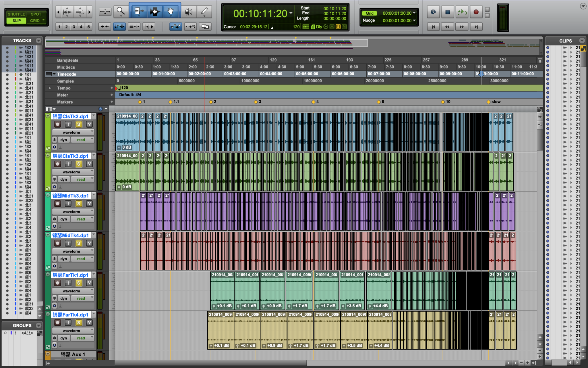Viewport: 588px width, 368px height.
Task: Click the Stop transport button
Action: [447, 12]
